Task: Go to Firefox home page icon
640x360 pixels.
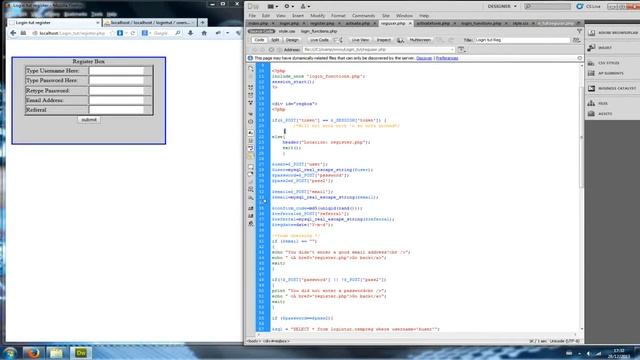Action: pos(204,33)
